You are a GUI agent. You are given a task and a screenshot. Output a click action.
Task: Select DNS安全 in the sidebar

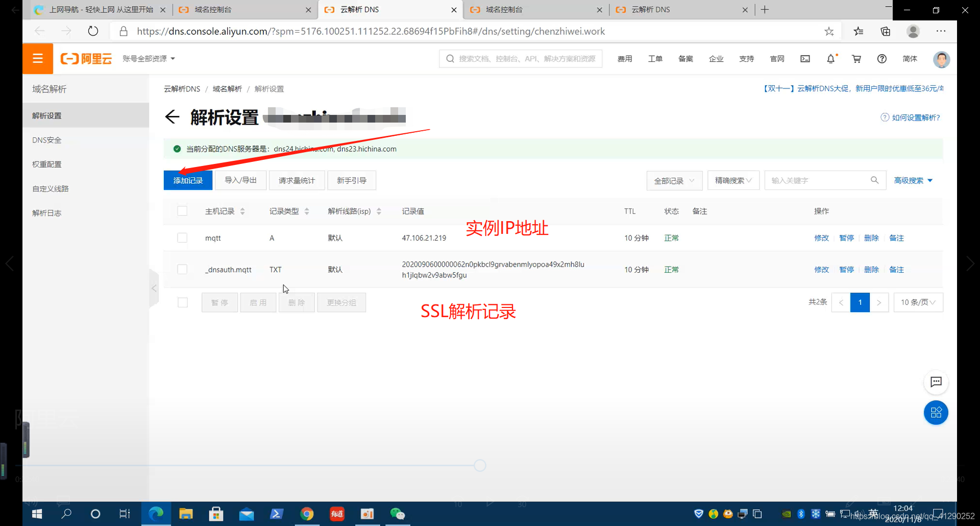[x=46, y=139]
